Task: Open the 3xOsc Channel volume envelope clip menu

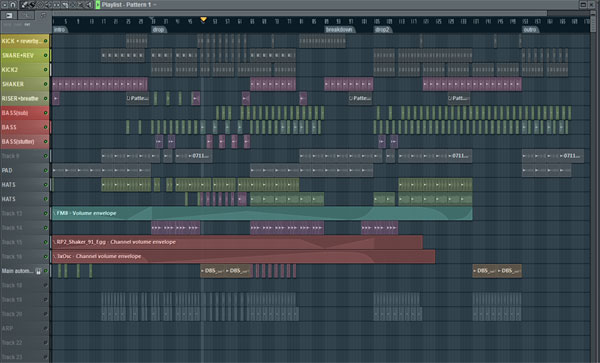Action: click(54, 256)
